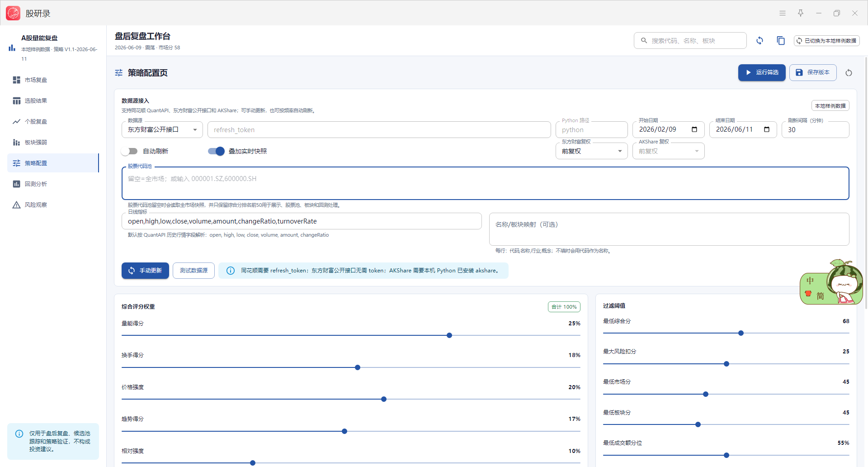Open the 数据源 dropdown
This screenshot has width=868, height=467.
point(162,130)
